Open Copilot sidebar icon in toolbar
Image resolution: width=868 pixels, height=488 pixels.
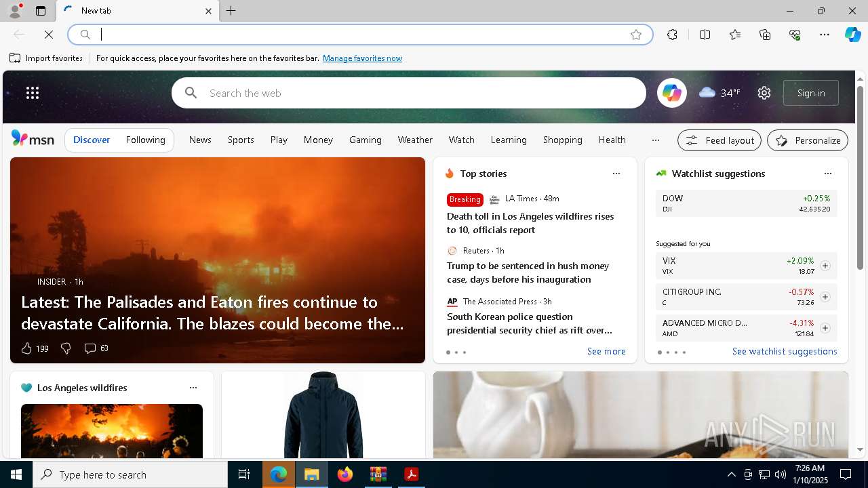[852, 35]
